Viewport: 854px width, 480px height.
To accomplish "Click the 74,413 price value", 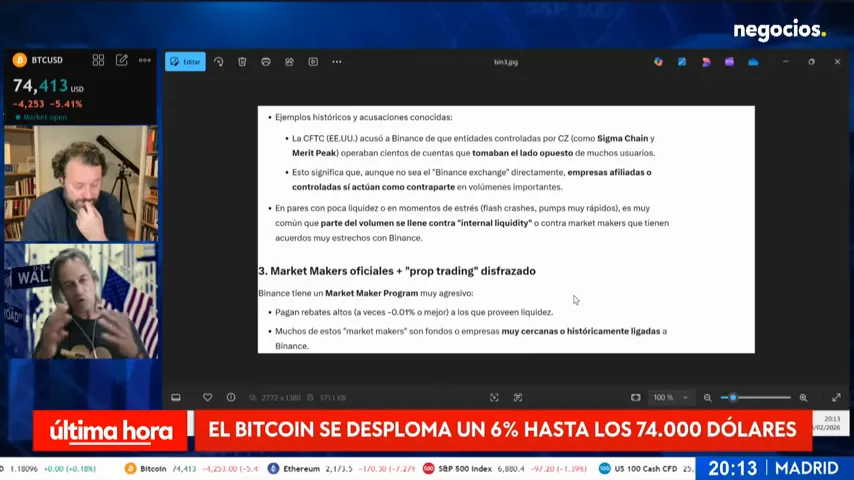I will pos(40,86).
